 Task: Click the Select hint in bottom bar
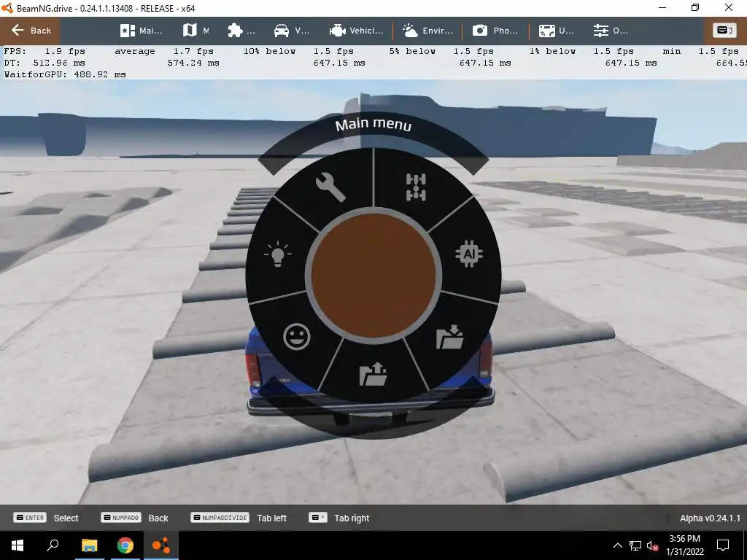pyautogui.click(x=46, y=518)
